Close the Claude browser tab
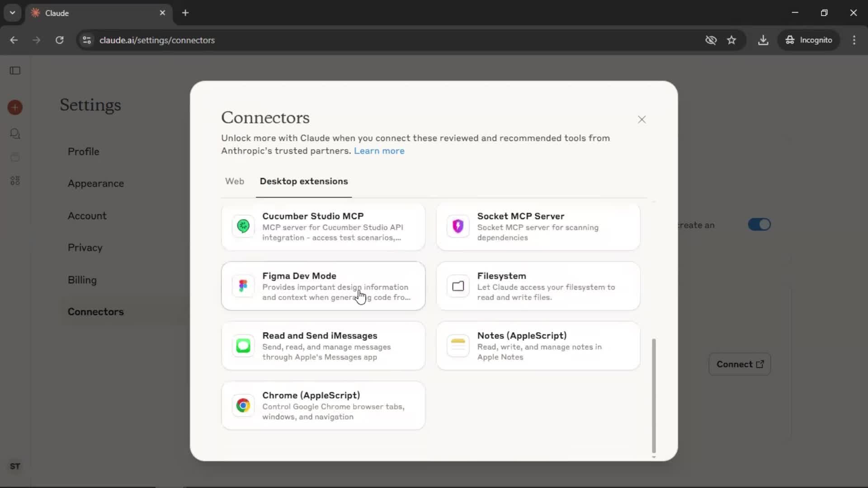Image resolution: width=868 pixels, height=488 pixels. pyautogui.click(x=162, y=13)
